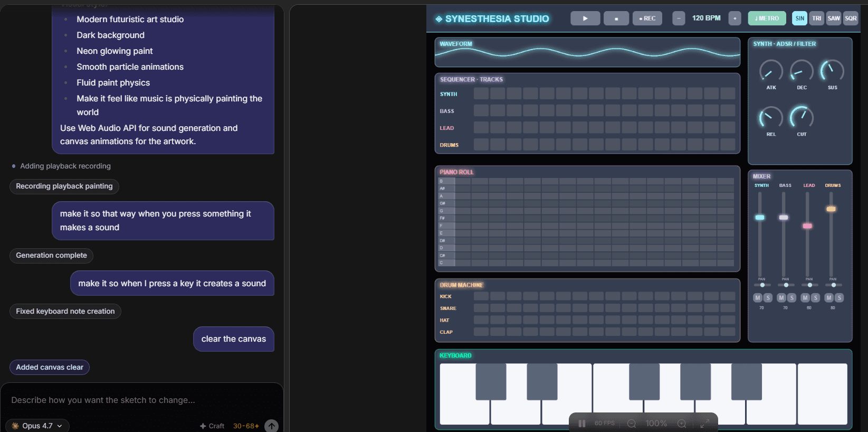Toggle the first step of LEAD sequencer track
The image size is (868, 432).
(x=481, y=127)
